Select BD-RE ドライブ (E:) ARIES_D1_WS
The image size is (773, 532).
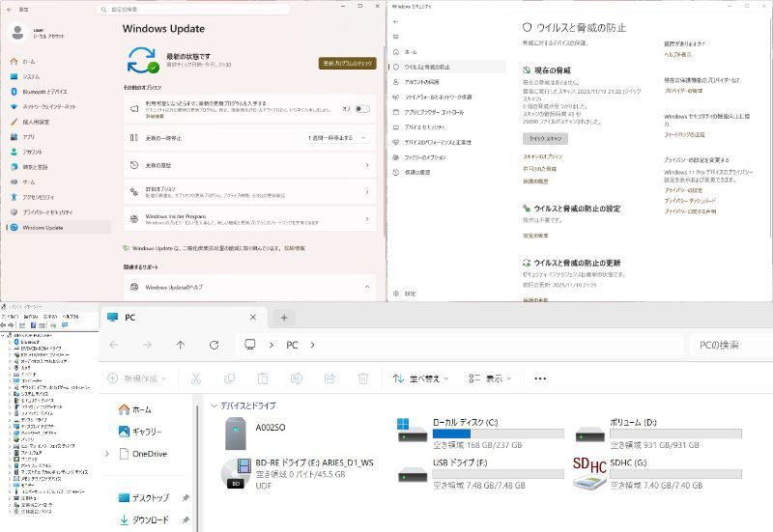click(x=298, y=473)
